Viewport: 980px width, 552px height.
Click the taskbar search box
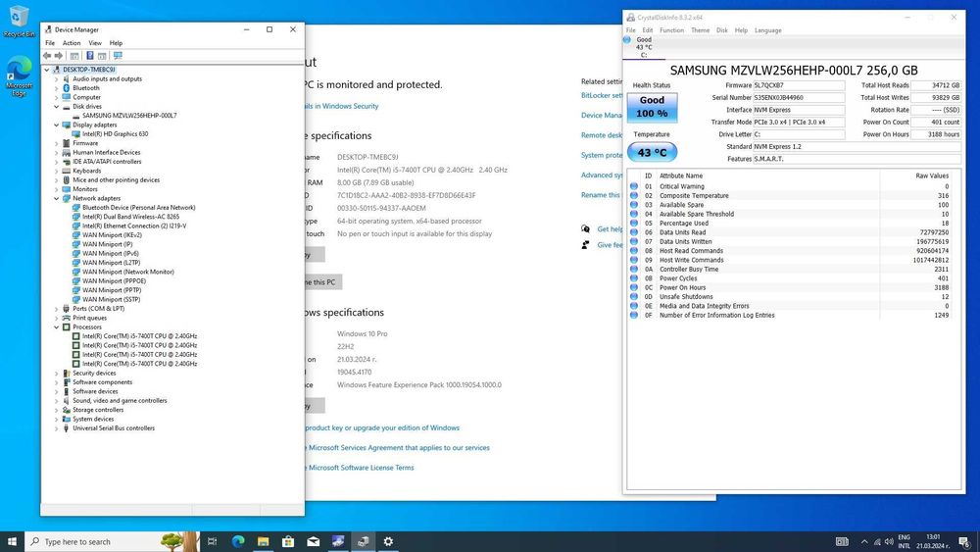coord(113,541)
